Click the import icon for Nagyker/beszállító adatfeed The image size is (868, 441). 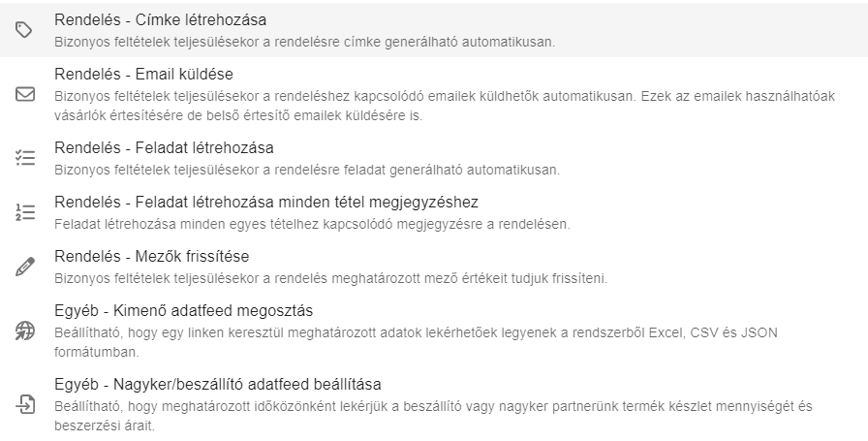[x=26, y=405]
